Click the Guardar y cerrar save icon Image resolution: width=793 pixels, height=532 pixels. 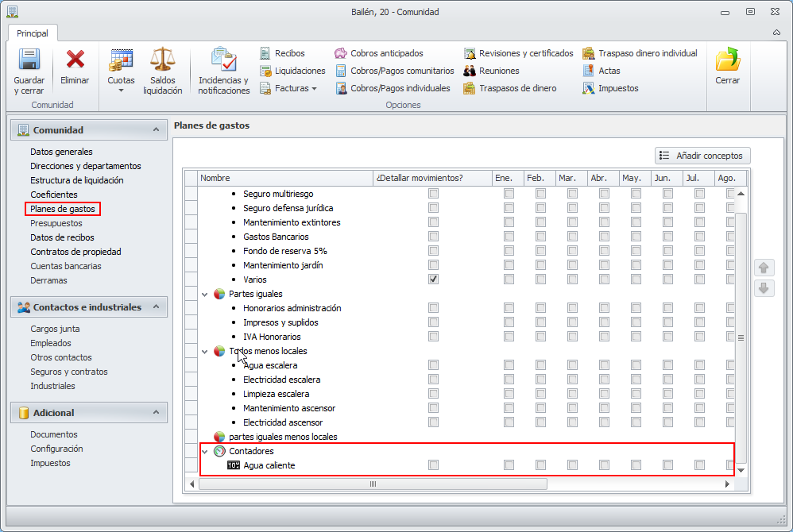tap(29, 60)
